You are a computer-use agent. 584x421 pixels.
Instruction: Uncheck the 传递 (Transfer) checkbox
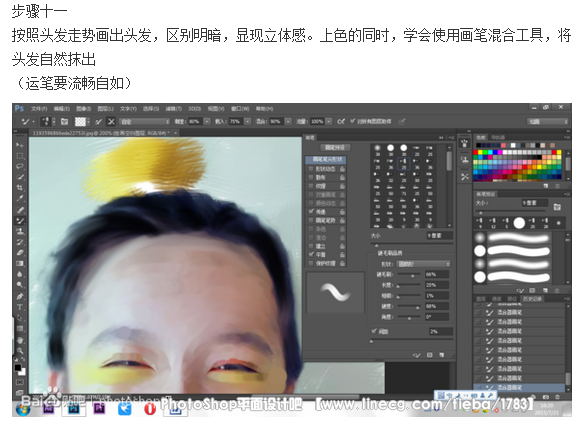pos(311,212)
